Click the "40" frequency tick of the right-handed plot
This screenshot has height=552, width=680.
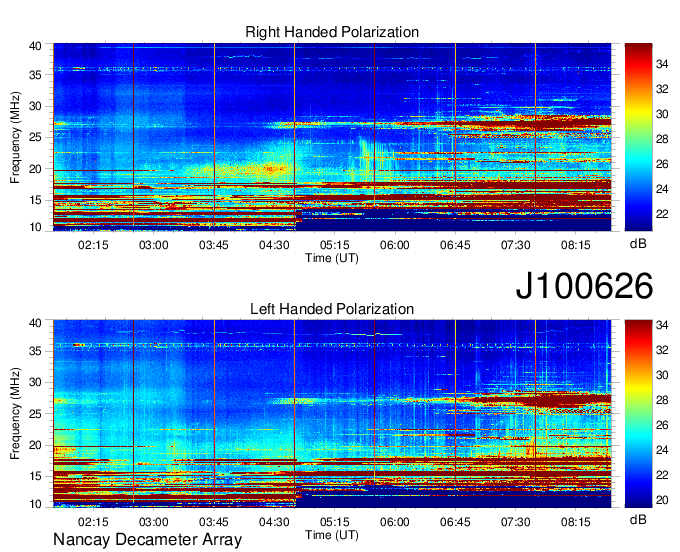35,46
